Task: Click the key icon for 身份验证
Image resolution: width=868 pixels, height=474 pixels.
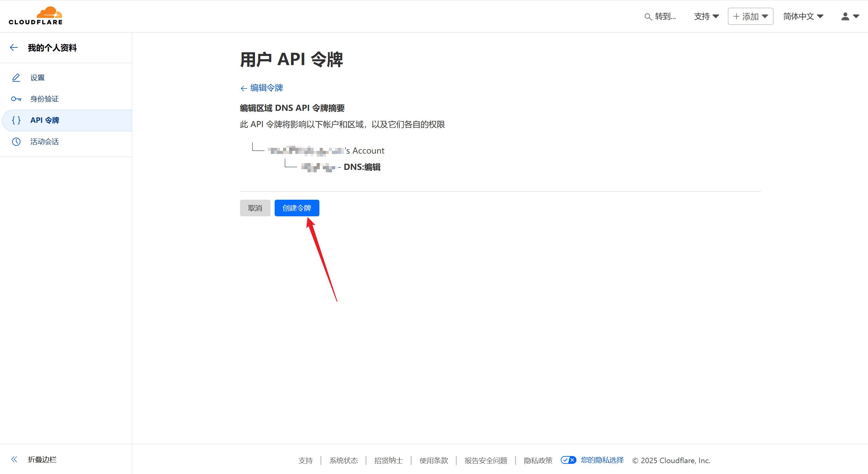Action: pyautogui.click(x=16, y=99)
